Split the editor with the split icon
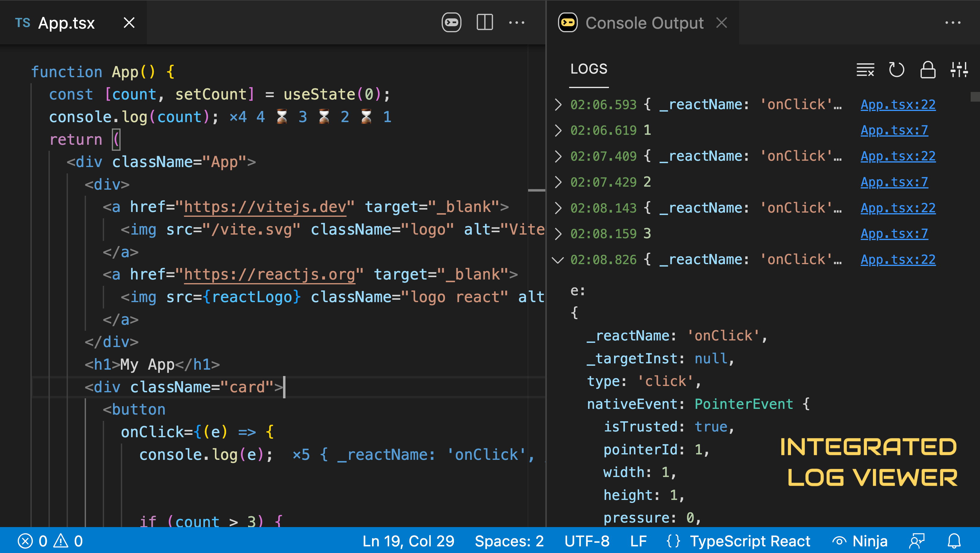The width and height of the screenshot is (980, 553). [x=485, y=23]
